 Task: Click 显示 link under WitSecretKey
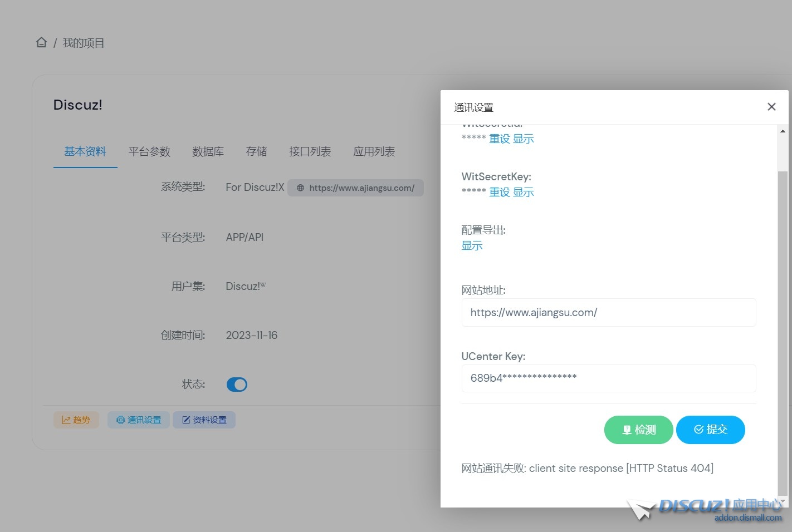tap(523, 193)
